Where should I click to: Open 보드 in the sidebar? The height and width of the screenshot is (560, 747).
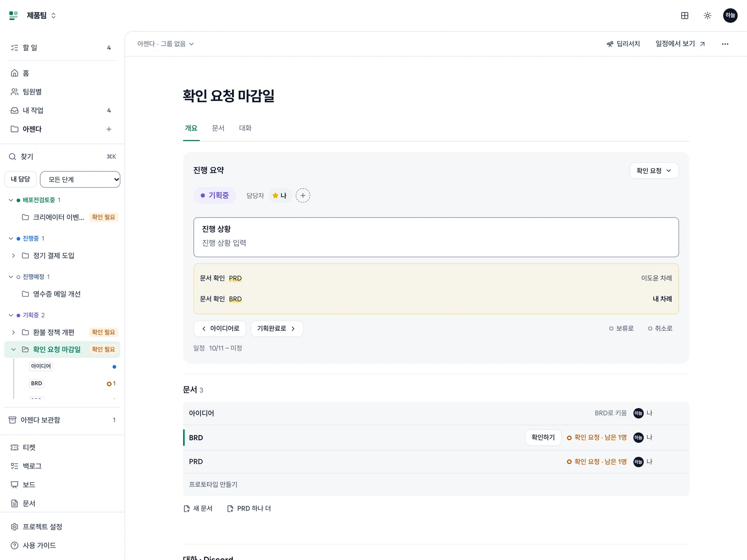(x=63, y=485)
